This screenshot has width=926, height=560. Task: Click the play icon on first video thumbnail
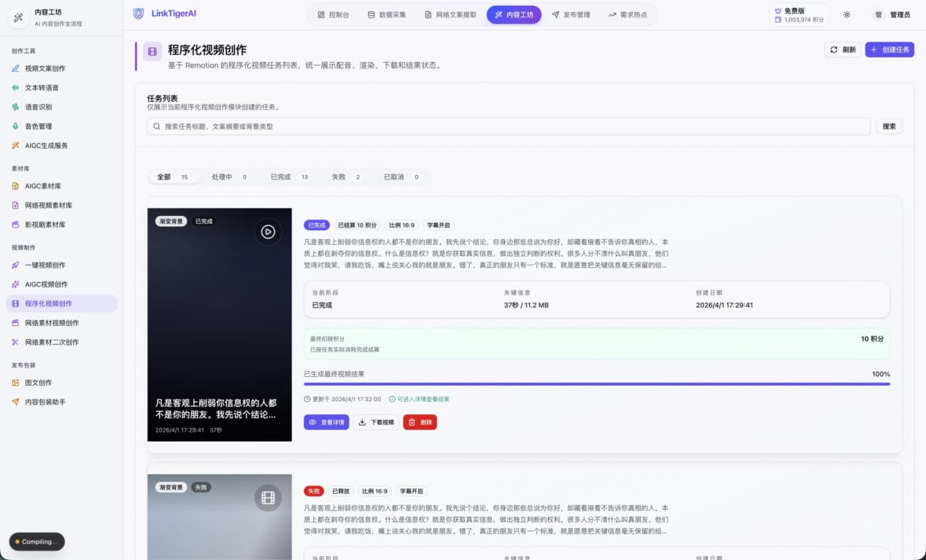point(268,232)
